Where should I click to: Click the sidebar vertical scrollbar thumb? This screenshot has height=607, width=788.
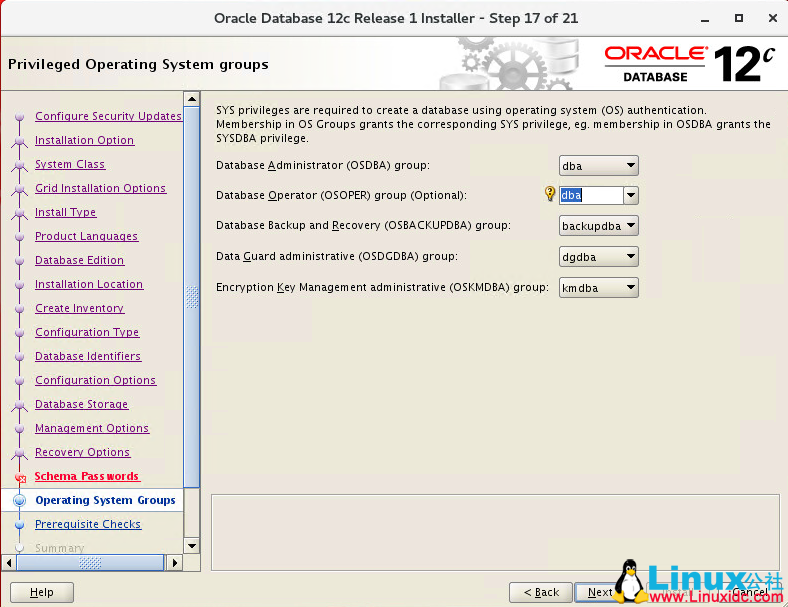click(x=191, y=296)
